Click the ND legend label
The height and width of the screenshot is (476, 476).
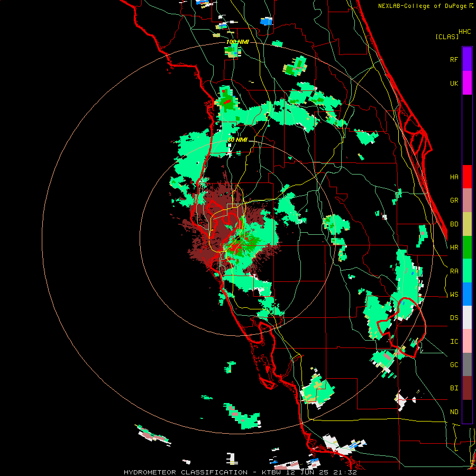(454, 412)
